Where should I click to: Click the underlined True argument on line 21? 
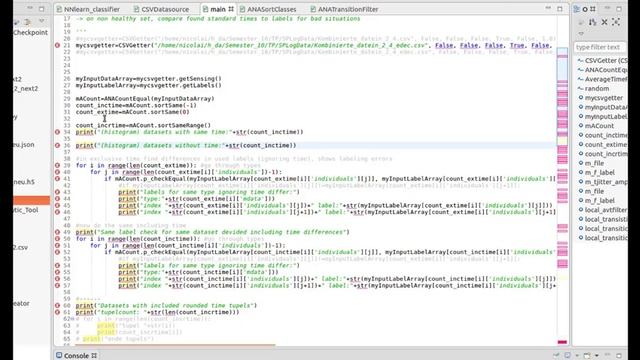tap(517, 45)
